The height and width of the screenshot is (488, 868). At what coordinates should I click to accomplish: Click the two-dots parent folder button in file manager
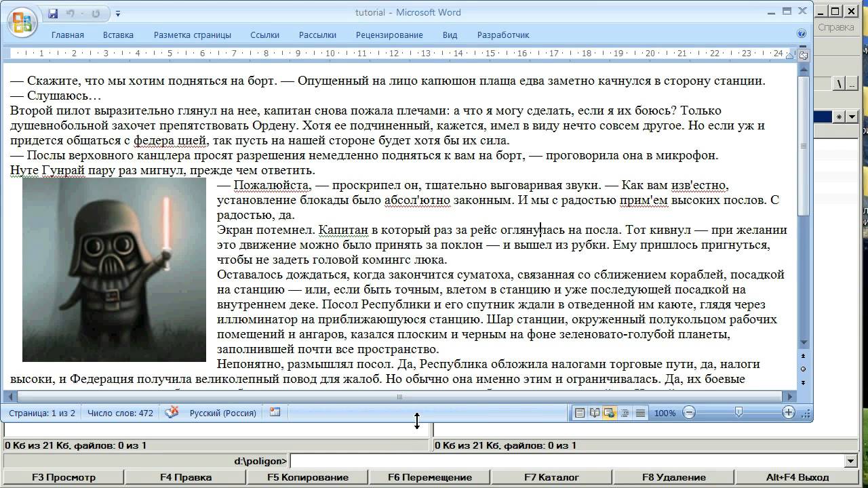pyautogui.click(x=852, y=83)
